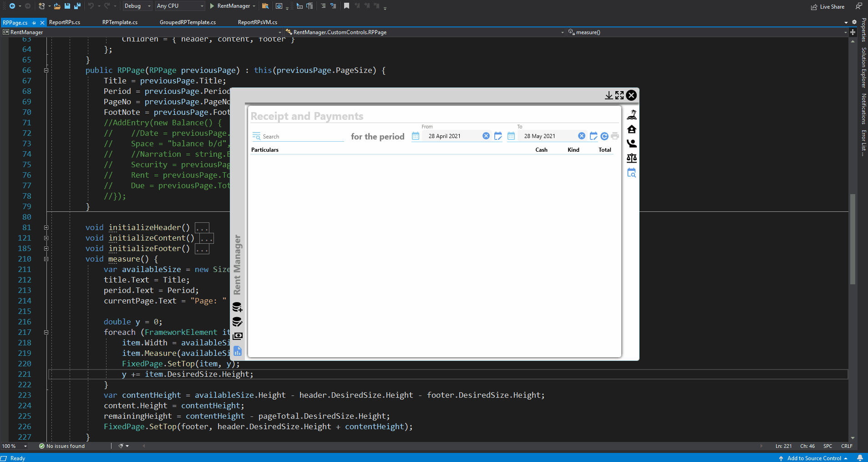Switch to the RPTemplate.cs tab
868x462 pixels.
tap(120, 22)
